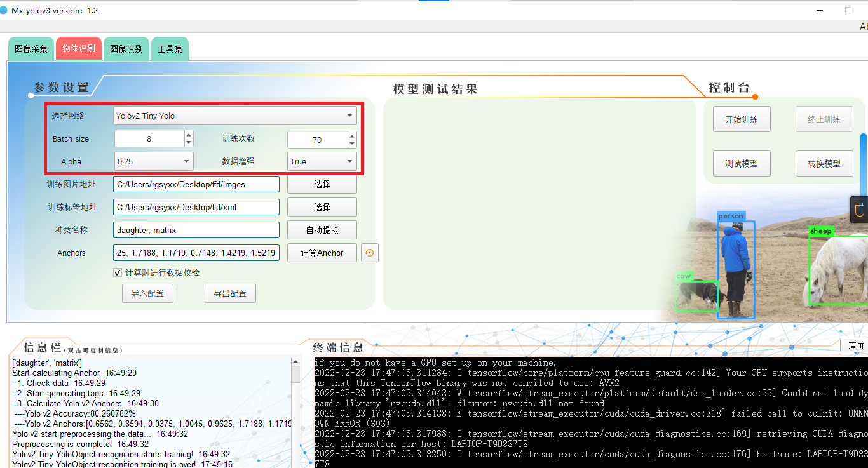The image size is (868, 468).
Task: Click the 清屏 button
Action: coord(855,345)
